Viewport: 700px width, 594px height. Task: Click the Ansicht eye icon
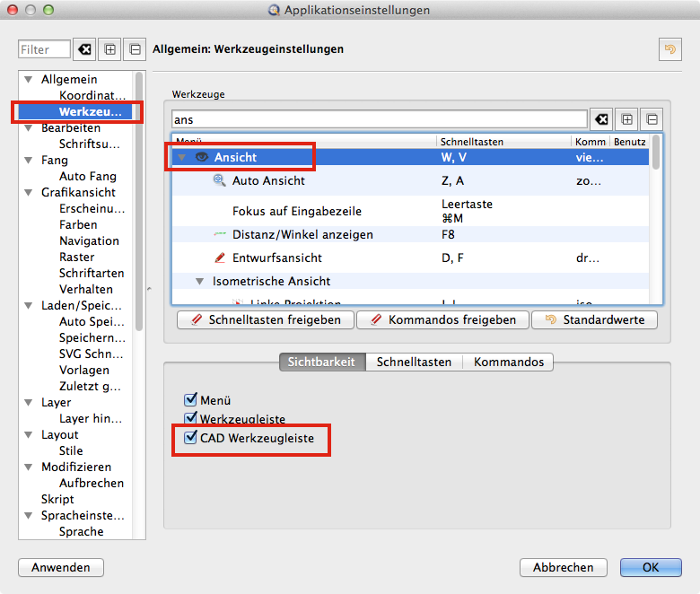click(x=202, y=157)
